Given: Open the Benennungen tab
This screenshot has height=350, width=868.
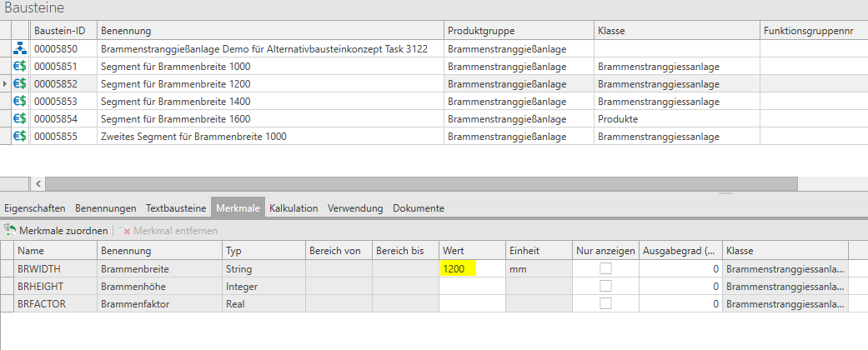Looking at the screenshot, I should tap(106, 208).
